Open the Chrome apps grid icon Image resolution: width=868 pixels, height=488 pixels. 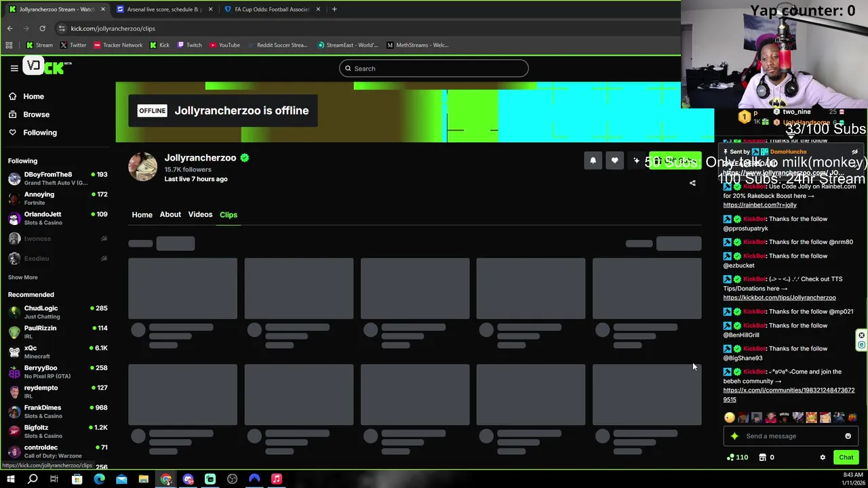click(x=9, y=45)
